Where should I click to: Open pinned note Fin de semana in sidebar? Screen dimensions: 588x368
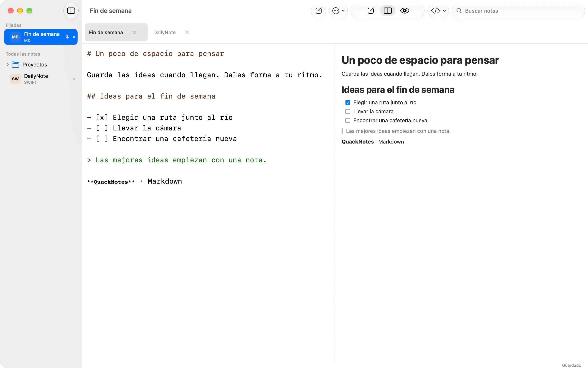point(41,37)
